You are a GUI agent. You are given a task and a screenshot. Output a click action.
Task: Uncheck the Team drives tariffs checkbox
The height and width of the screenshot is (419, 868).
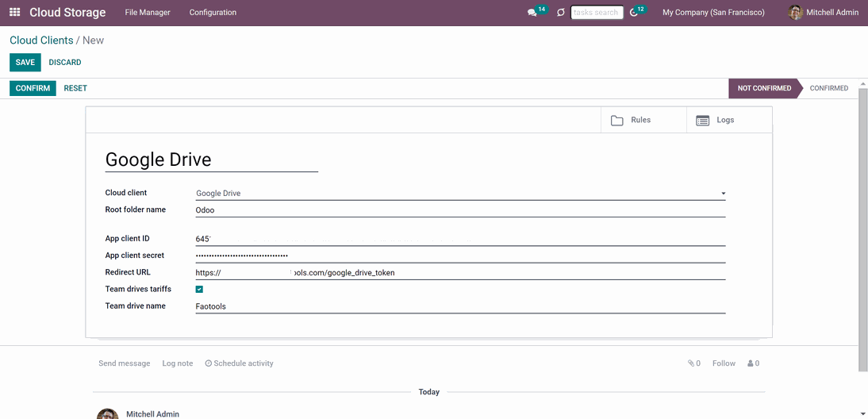[x=199, y=289]
